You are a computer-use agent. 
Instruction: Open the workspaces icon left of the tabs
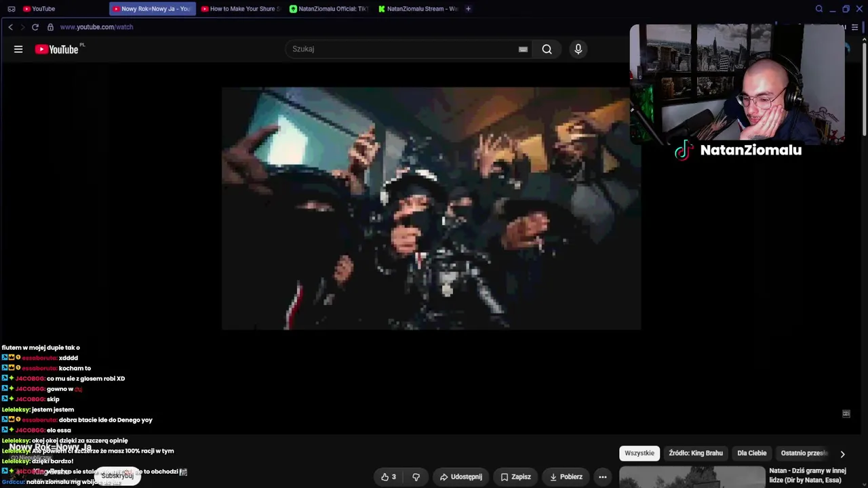[x=11, y=9]
